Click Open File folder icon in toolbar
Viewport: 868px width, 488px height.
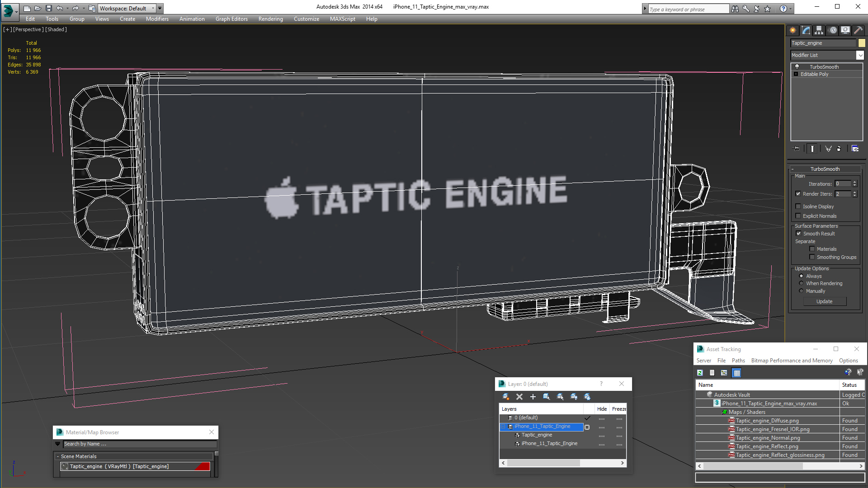coord(38,8)
